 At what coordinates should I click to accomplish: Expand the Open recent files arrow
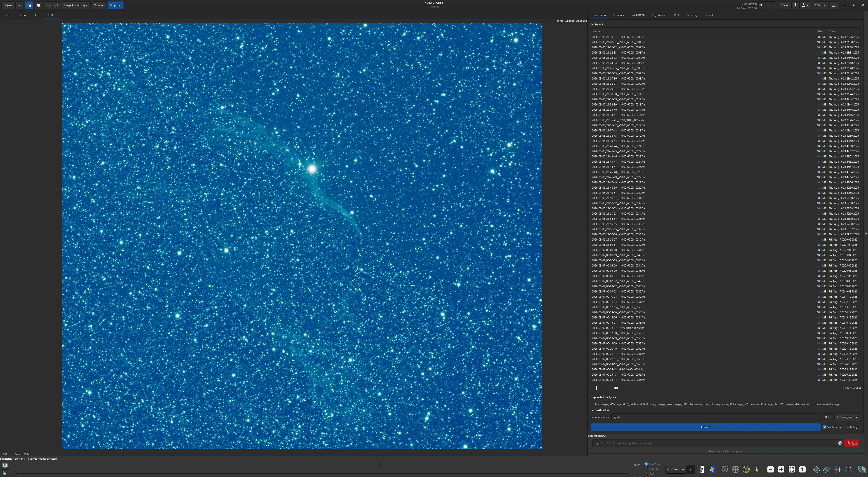click(x=19, y=5)
